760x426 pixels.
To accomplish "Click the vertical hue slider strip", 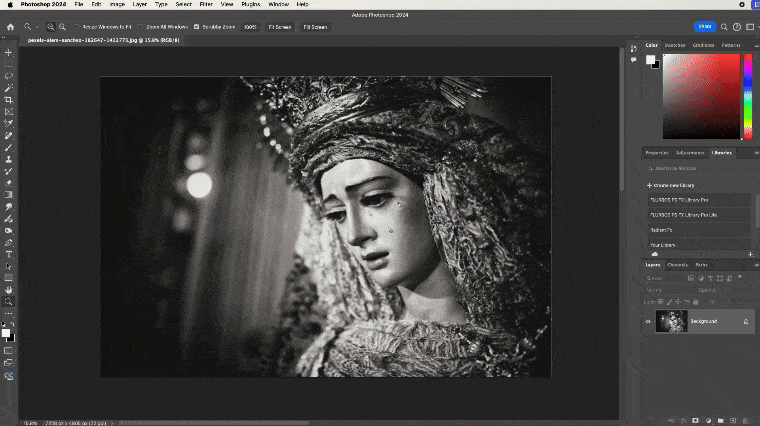I will [747, 95].
